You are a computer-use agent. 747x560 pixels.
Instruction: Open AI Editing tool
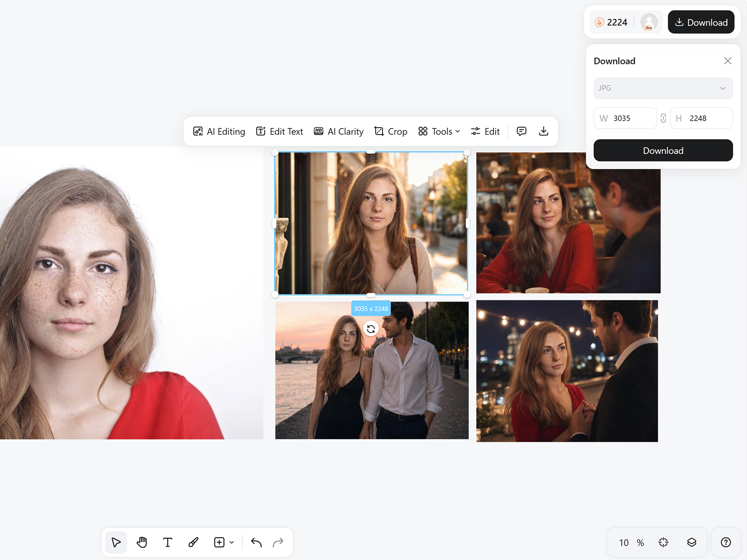[219, 132]
